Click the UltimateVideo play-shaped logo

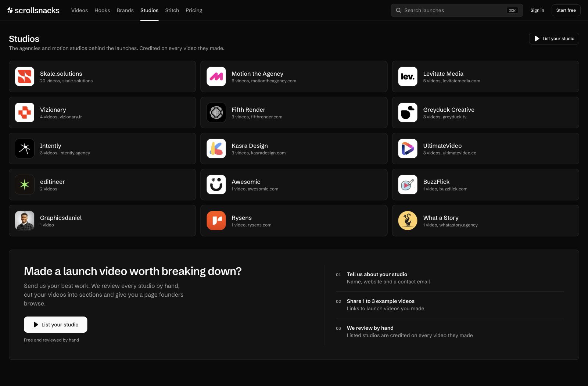(x=408, y=149)
